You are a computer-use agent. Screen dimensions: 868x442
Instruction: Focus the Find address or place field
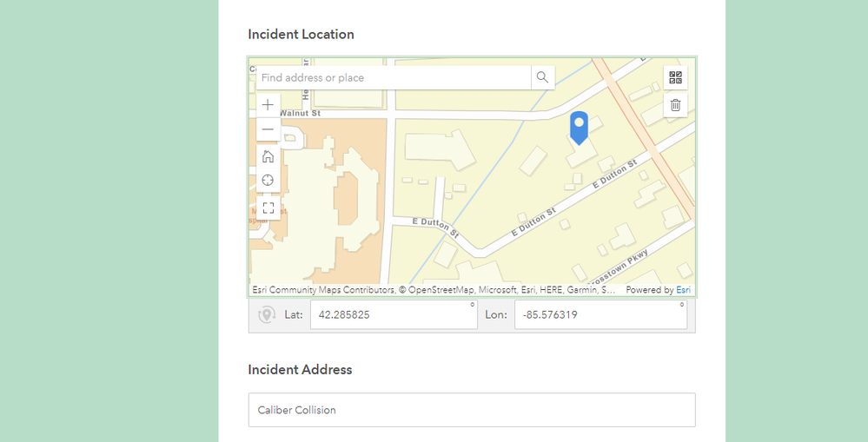point(394,77)
